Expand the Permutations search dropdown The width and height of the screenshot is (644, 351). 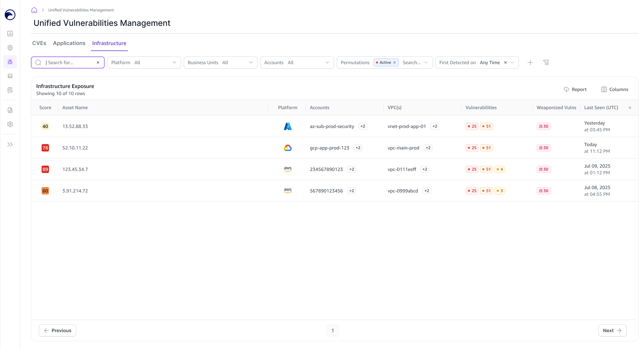[426, 62]
